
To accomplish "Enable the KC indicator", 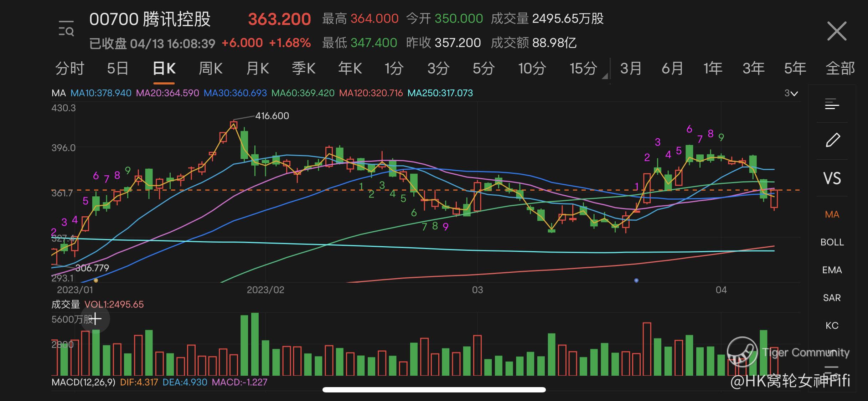I will [832, 326].
